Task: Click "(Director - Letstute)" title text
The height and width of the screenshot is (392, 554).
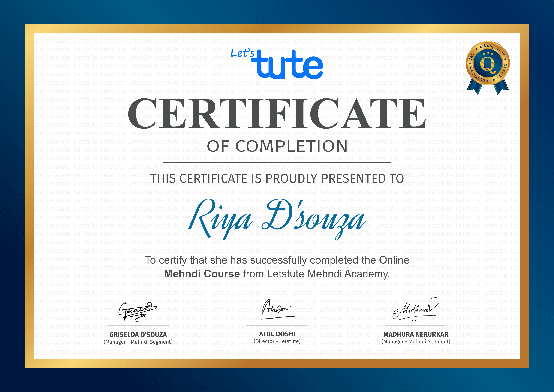Action: (x=277, y=341)
